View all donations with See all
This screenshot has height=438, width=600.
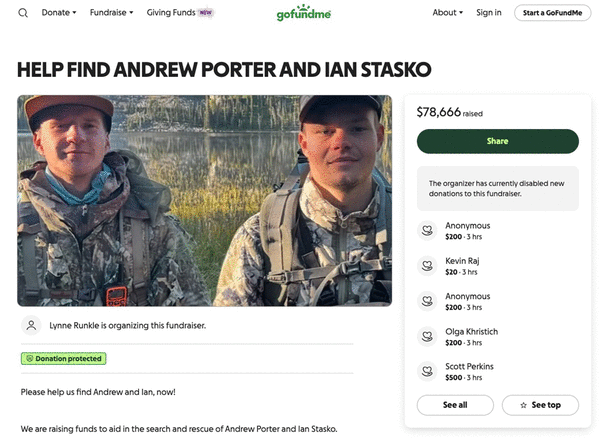(455, 405)
